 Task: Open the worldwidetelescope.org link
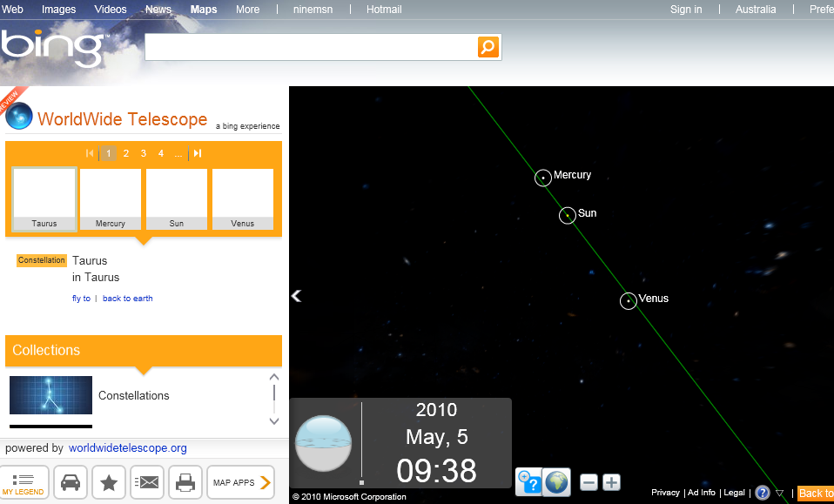(x=128, y=448)
